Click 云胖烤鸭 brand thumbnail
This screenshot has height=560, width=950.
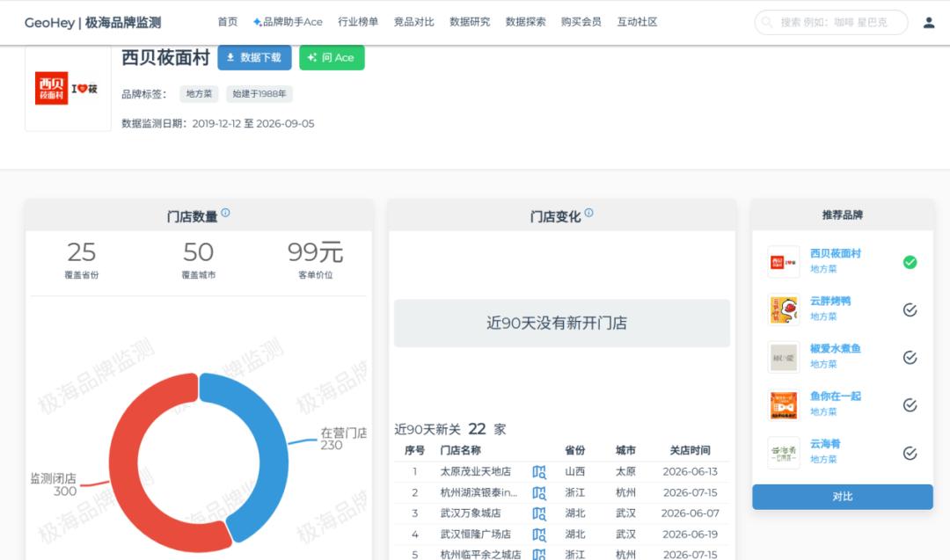[784, 310]
